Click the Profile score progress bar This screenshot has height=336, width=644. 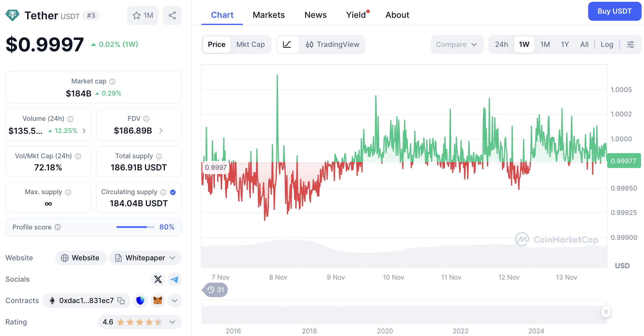click(x=135, y=227)
